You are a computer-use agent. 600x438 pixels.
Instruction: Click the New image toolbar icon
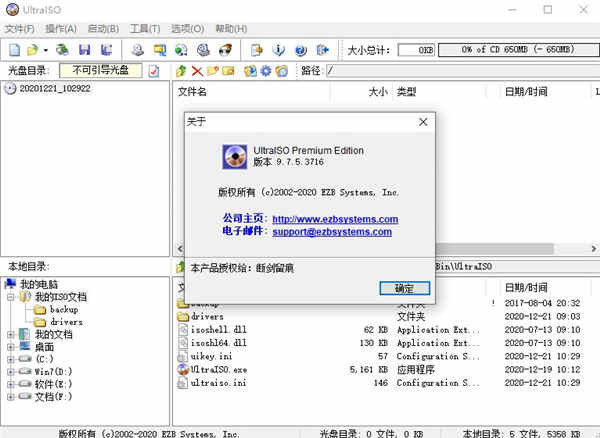[x=15, y=50]
